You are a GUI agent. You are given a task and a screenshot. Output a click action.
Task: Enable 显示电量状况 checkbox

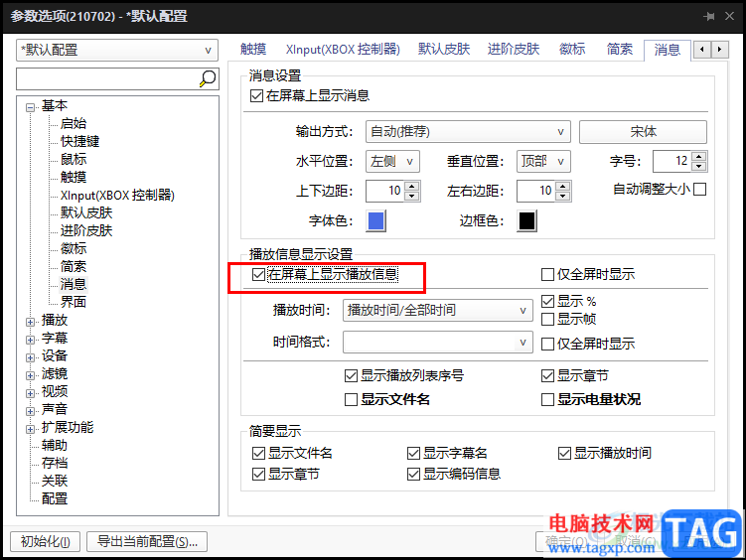click(x=547, y=399)
